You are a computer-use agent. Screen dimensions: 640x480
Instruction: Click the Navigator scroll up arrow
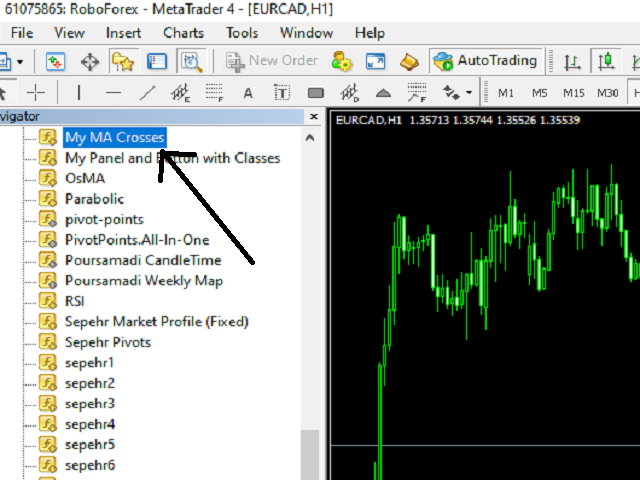tap(310, 138)
